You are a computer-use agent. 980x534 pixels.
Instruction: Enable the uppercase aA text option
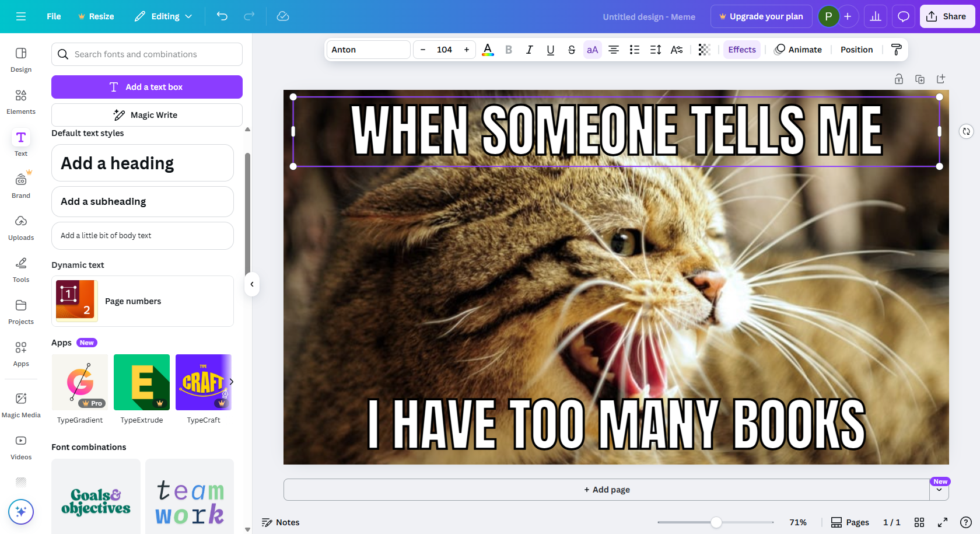[592, 50]
